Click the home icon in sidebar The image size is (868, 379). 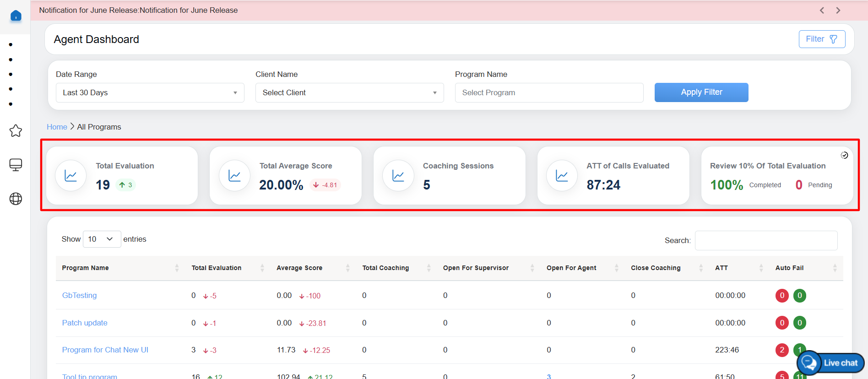pyautogui.click(x=16, y=16)
